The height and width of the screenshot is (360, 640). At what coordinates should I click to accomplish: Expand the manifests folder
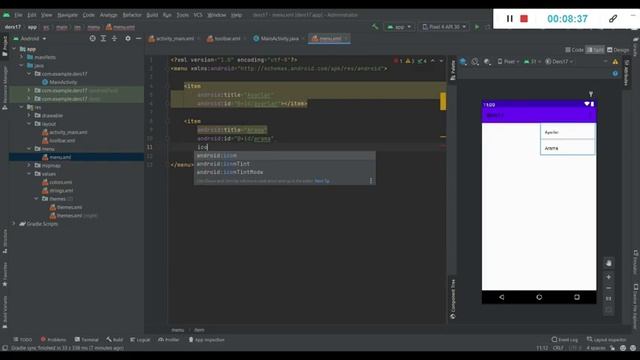[x=22, y=57]
